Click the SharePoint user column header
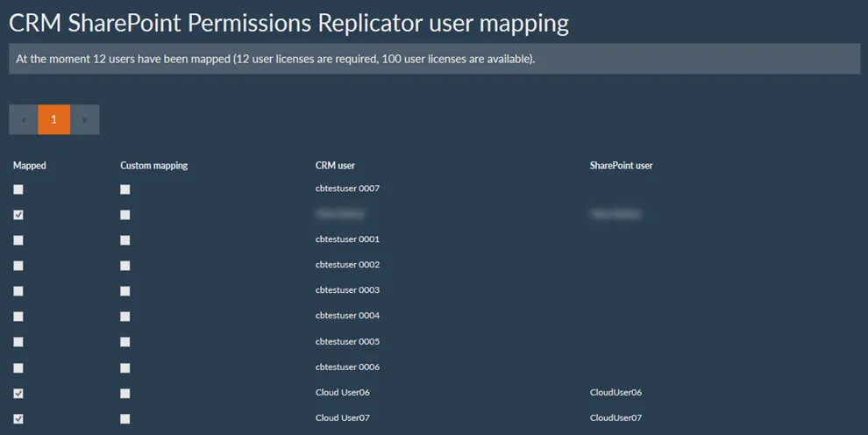The image size is (868, 435). click(x=621, y=166)
